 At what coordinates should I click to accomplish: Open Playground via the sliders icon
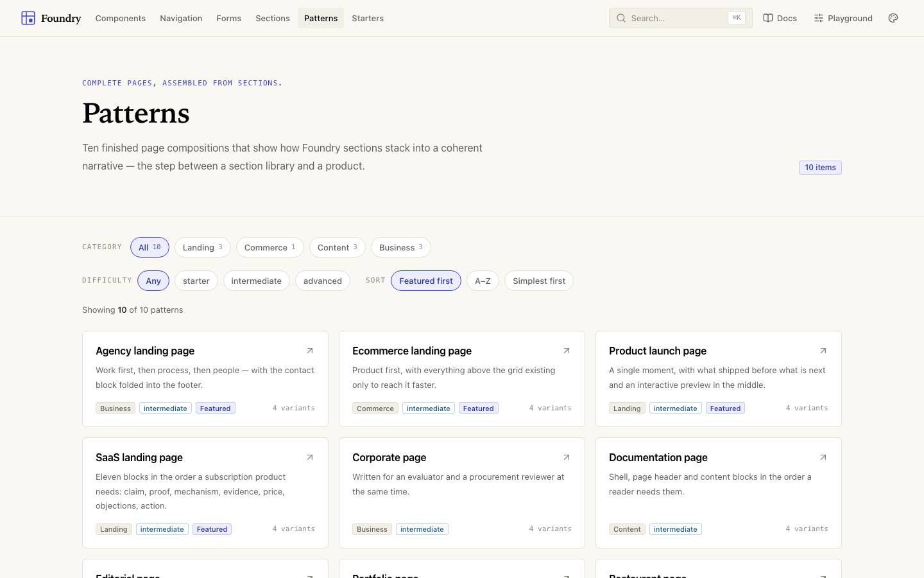819,18
